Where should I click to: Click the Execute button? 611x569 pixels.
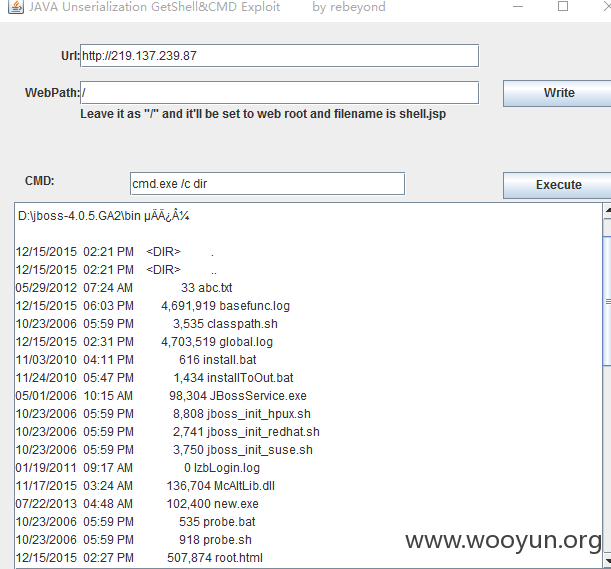click(558, 185)
